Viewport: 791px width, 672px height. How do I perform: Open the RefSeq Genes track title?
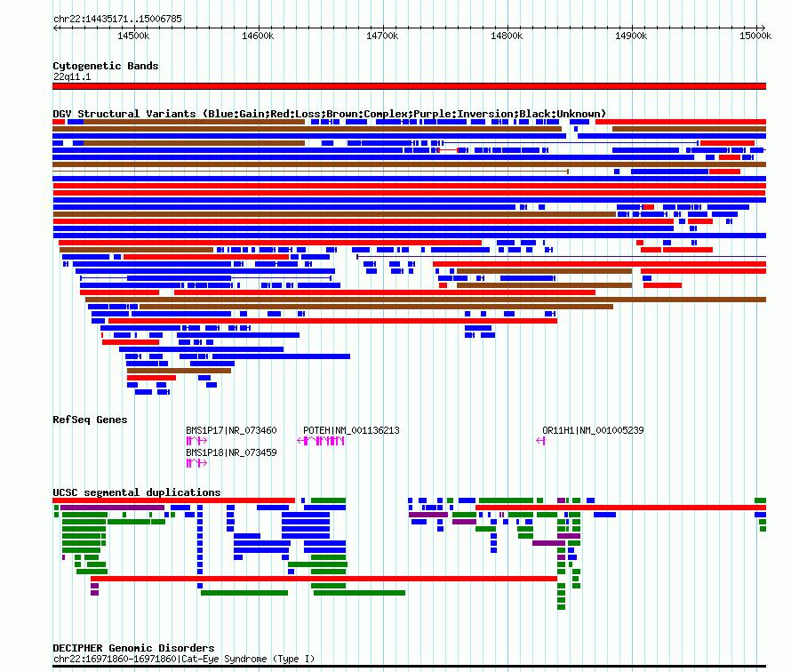coord(90,420)
